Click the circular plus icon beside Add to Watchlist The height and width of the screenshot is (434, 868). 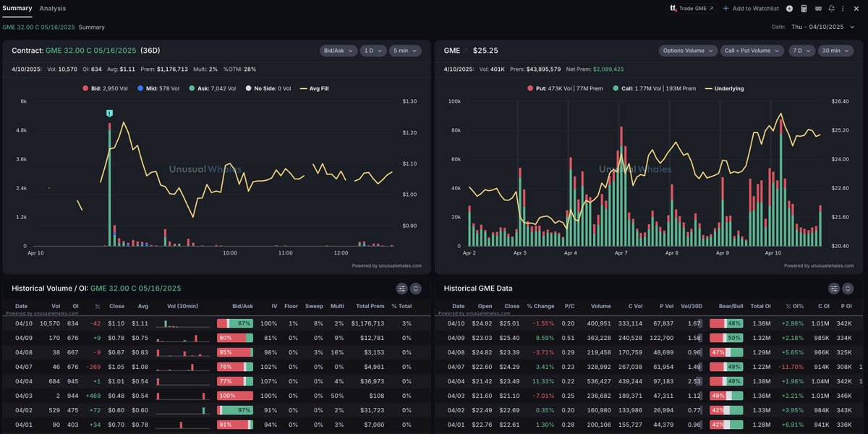coord(789,9)
